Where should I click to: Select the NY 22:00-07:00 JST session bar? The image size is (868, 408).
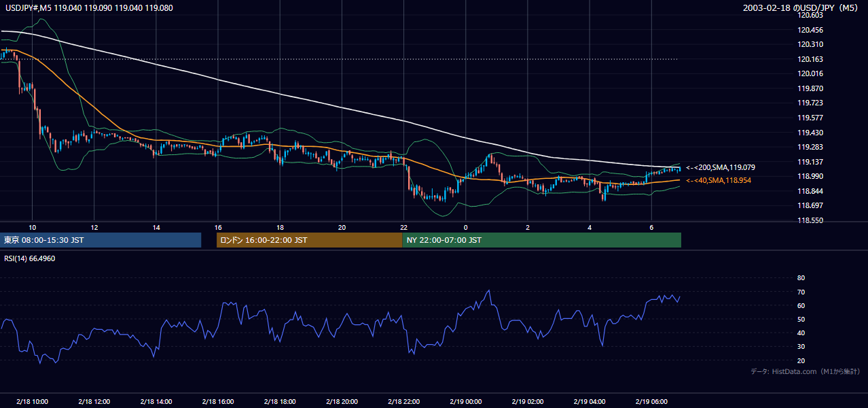pos(542,240)
